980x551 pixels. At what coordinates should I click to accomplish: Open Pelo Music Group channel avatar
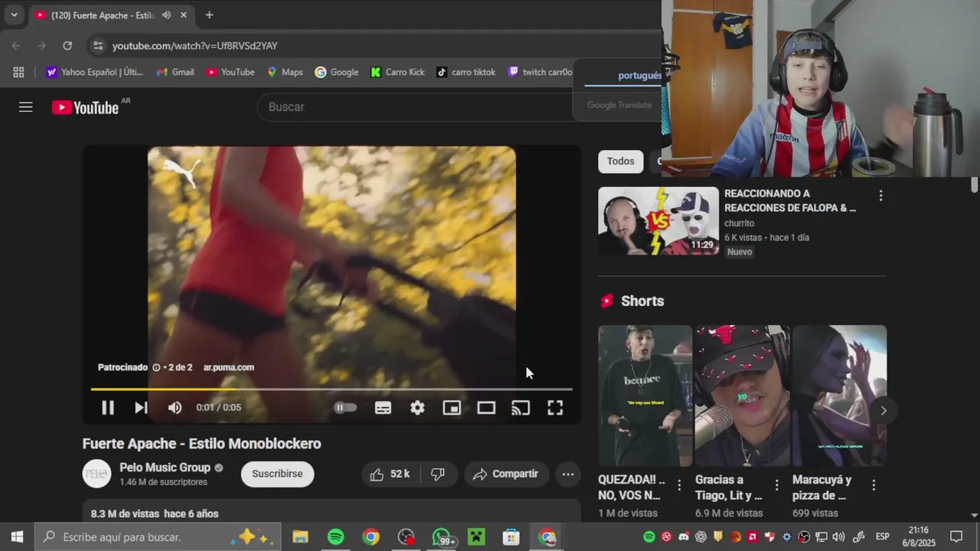tap(96, 474)
